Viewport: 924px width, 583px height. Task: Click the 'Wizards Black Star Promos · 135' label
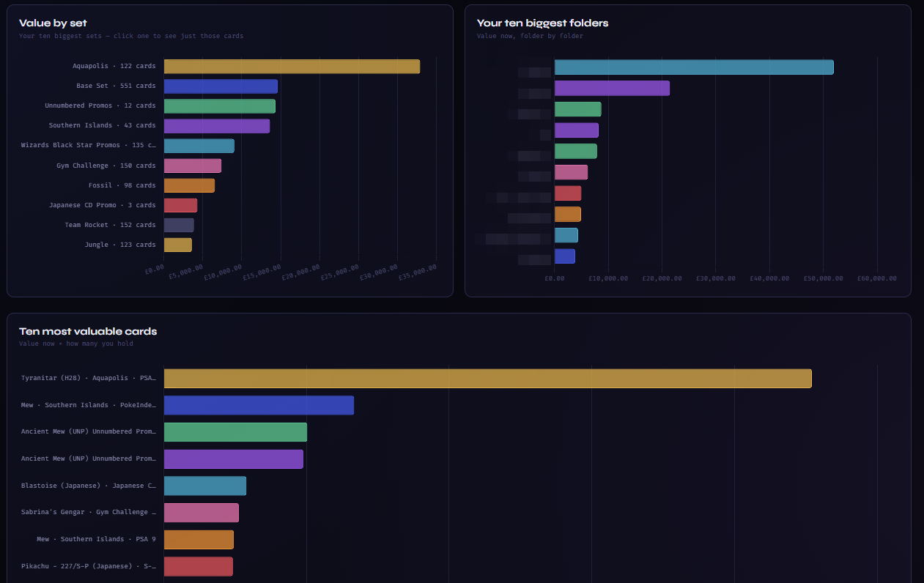pos(89,145)
